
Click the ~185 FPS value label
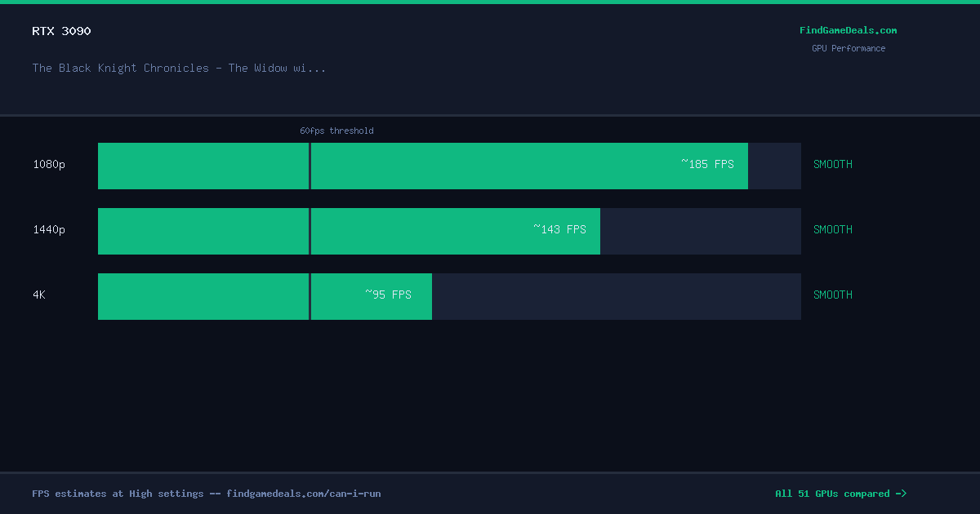pos(707,164)
